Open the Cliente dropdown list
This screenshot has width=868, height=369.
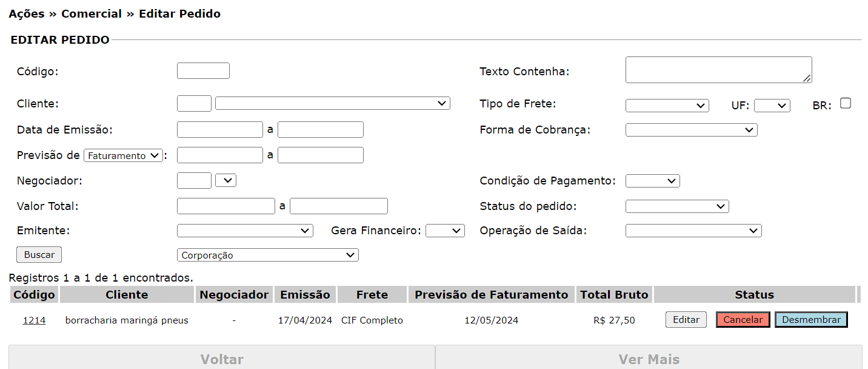click(332, 104)
